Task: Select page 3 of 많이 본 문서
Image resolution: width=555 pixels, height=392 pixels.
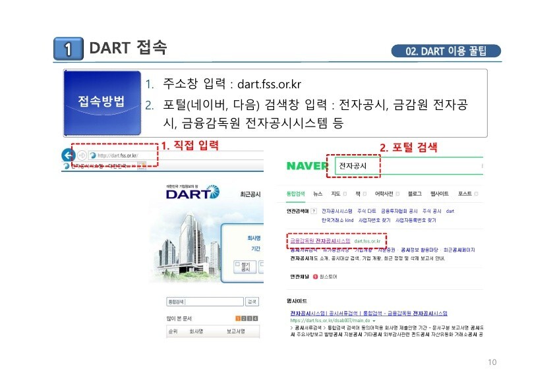Action: pyautogui.click(x=250, y=318)
